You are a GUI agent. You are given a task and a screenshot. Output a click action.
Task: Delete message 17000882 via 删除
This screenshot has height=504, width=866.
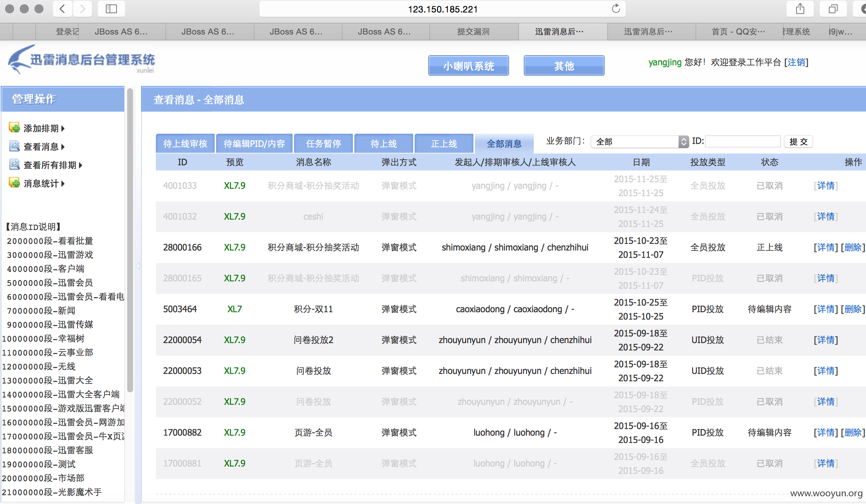[x=853, y=432]
